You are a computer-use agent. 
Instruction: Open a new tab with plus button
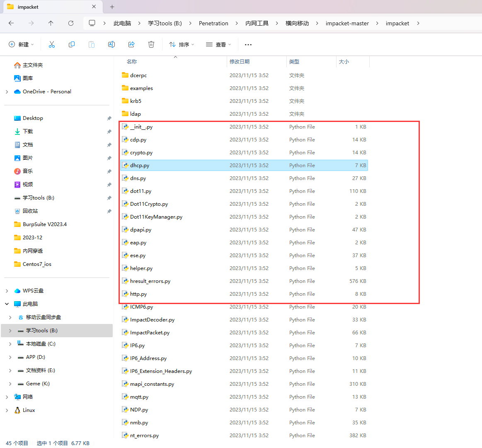click(x=112, y=7)
